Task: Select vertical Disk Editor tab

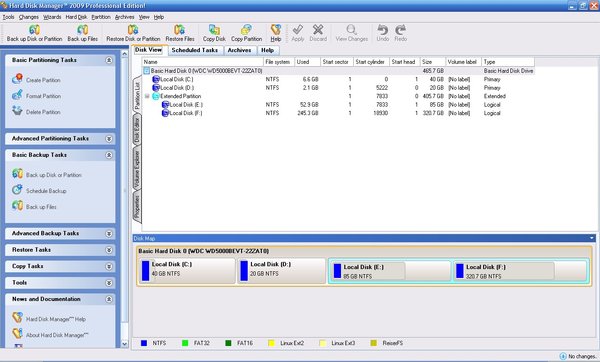Action: point(137,130)
